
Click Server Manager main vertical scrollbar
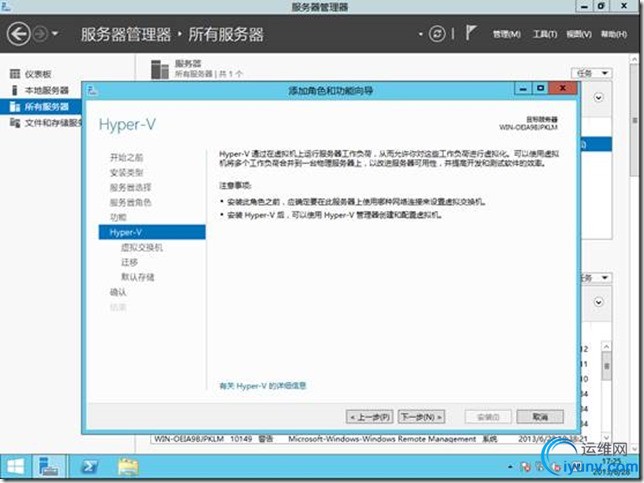click(634, 119)
